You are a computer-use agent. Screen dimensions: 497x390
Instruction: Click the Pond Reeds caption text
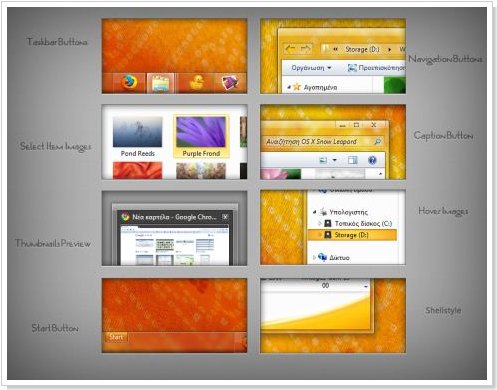tap(138, 153)
